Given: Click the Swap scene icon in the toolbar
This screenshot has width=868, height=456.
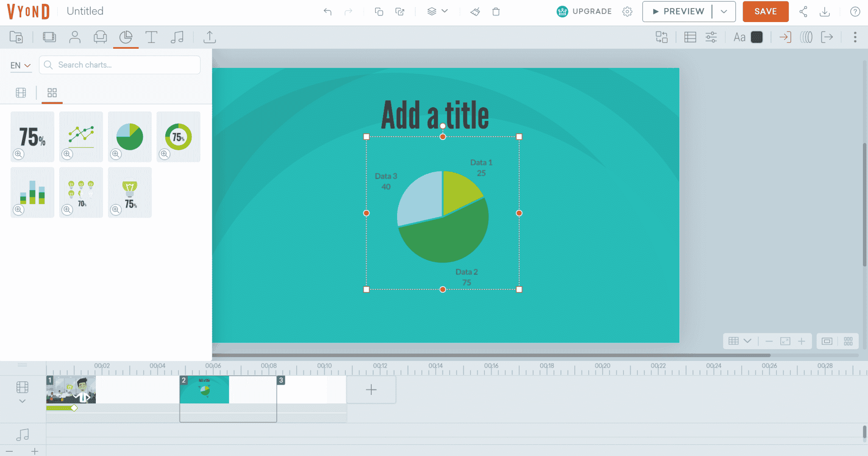Looking at the screenshot, I should [662, 37].
